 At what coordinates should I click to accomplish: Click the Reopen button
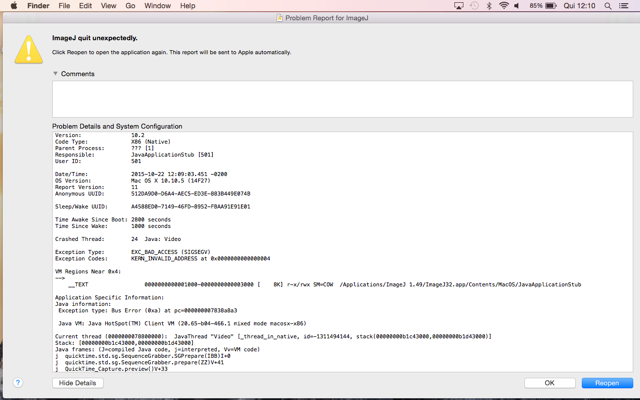pyautogui.click(x=607, y=383)
